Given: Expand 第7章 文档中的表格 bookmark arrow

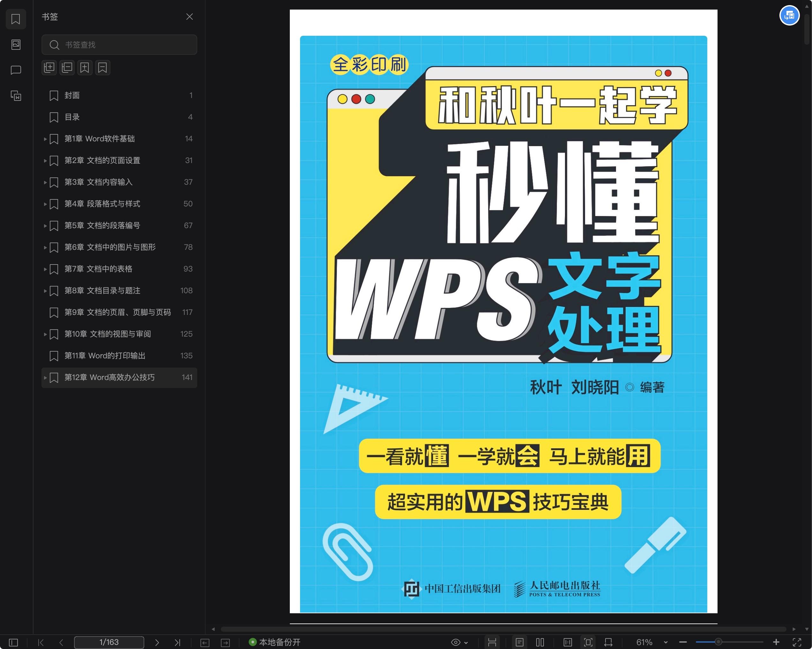Looking at the screenshot, I should pos(45,269).
